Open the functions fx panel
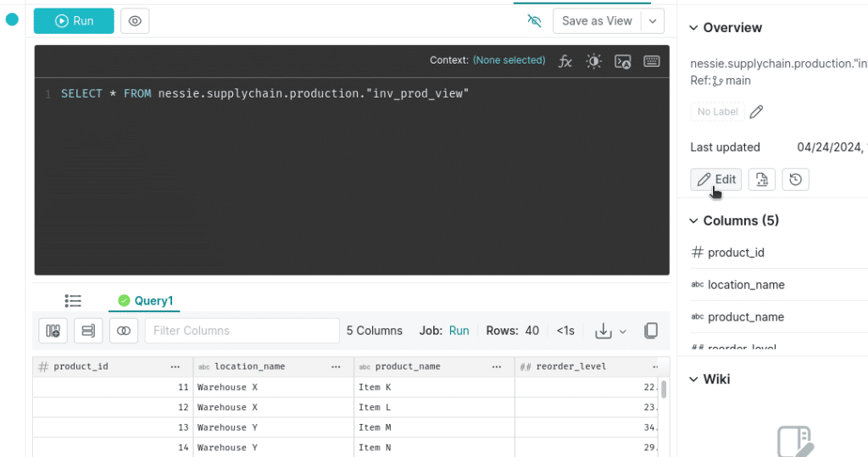This screenshot has width=868, height=457. [565, 61]
